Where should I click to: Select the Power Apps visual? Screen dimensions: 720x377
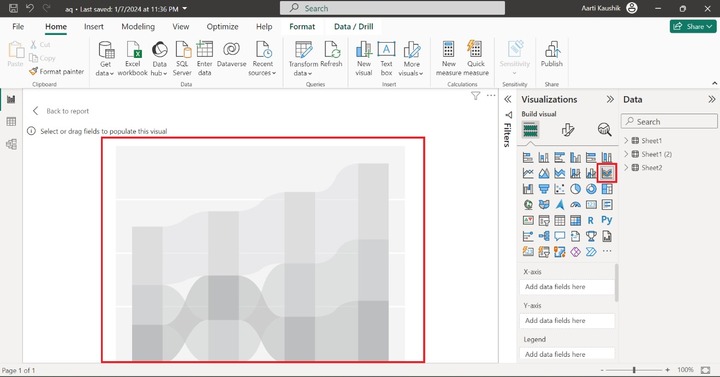[575, 252]
